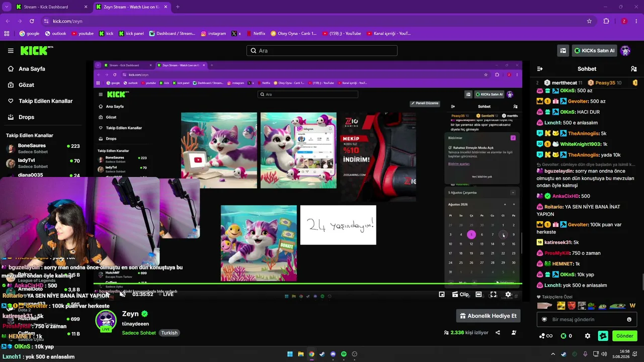Click the Zeyn channel avatar

coord(106,321)
